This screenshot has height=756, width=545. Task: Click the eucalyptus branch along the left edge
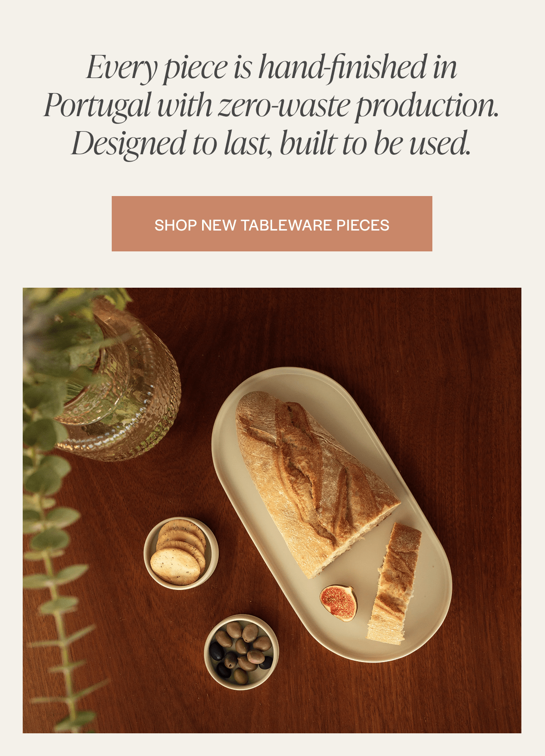(54, 567)
